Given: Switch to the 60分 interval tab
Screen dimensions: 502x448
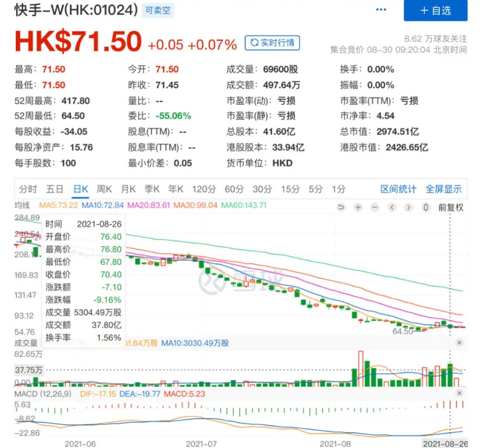Looking at the screenshot, I should click(x=234, y=189).
